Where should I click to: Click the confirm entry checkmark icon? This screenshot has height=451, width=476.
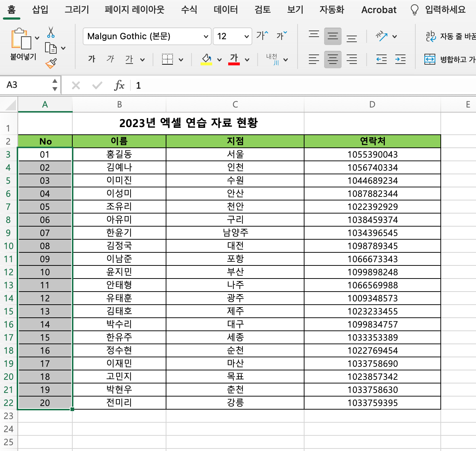click(97, 85)
